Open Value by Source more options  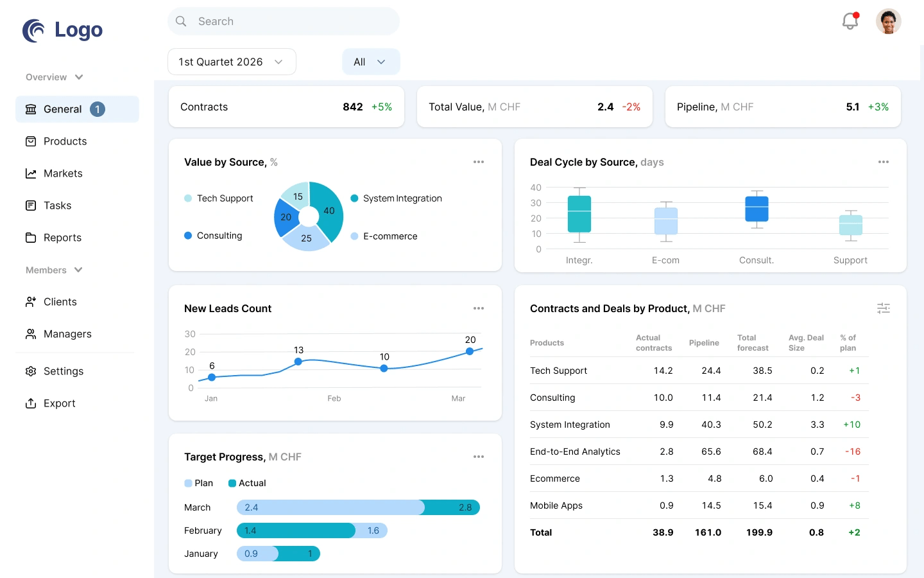(479, 162)
